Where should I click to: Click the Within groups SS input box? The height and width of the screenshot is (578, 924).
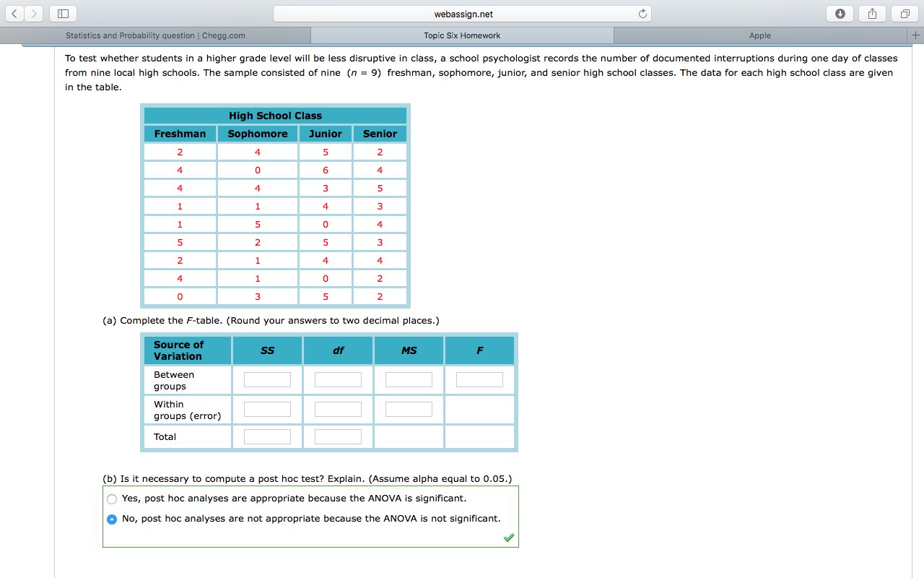(x=267, y=409)
